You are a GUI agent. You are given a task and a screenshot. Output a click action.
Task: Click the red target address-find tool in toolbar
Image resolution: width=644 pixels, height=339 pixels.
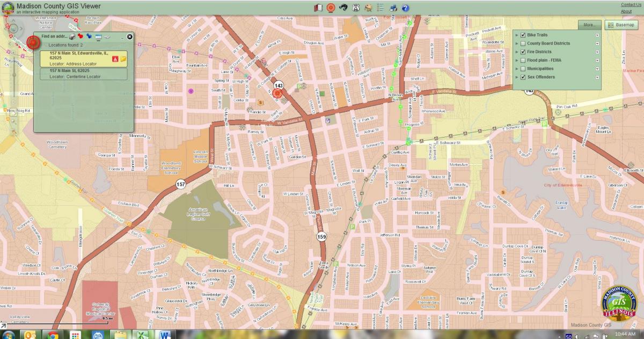tap(331, 8)
